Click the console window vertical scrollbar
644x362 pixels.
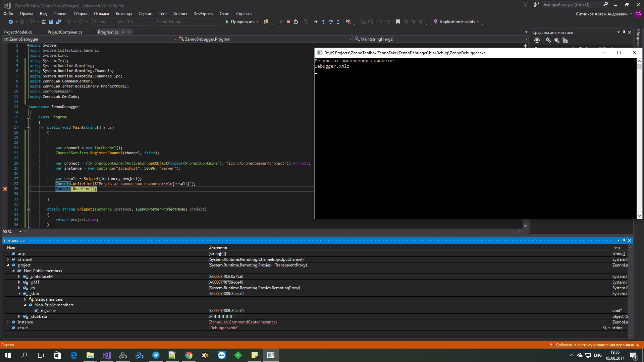click(639, 139)
